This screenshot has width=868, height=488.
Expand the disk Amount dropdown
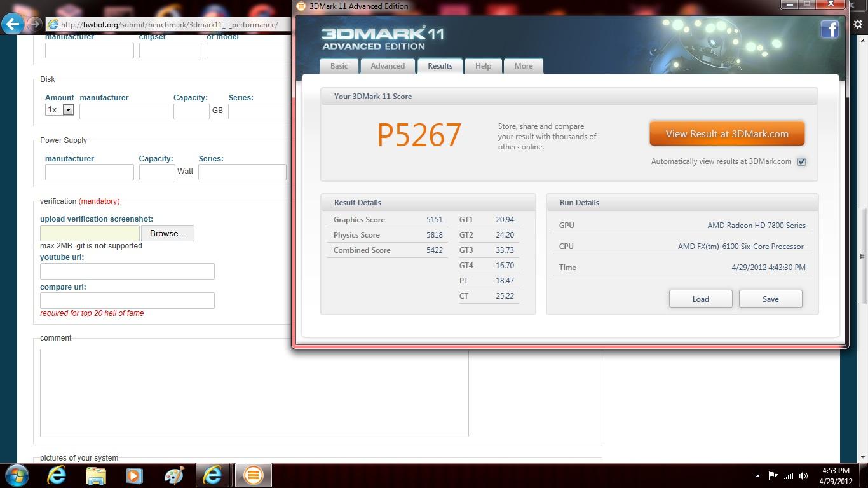68,110
